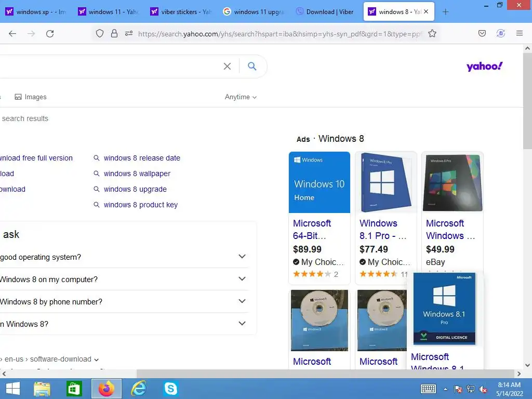Viewport: 532px width, 399px height.
Task: Search 'windows 8 release date' suggestion
Action: [x=142, y=158]
